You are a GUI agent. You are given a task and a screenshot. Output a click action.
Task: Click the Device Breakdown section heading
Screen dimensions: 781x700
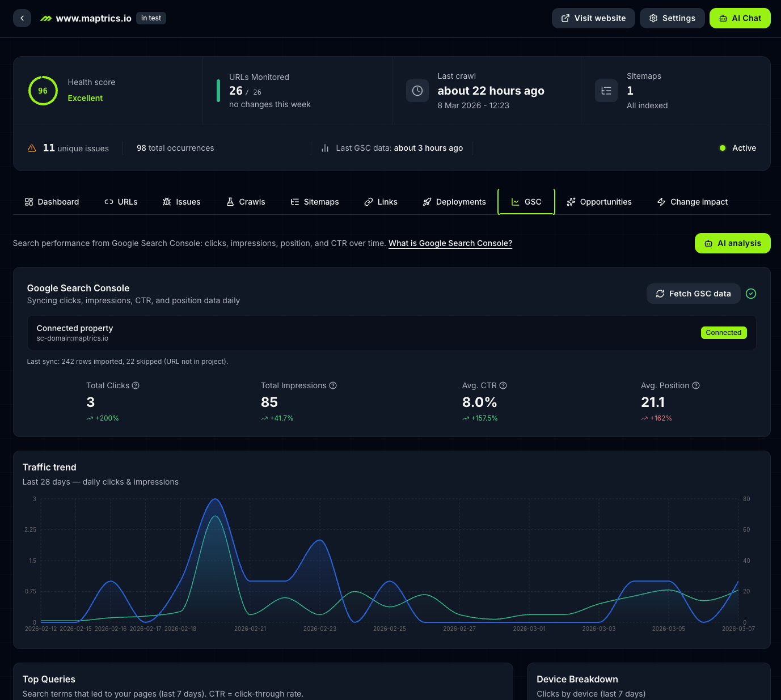click(577, 679)
